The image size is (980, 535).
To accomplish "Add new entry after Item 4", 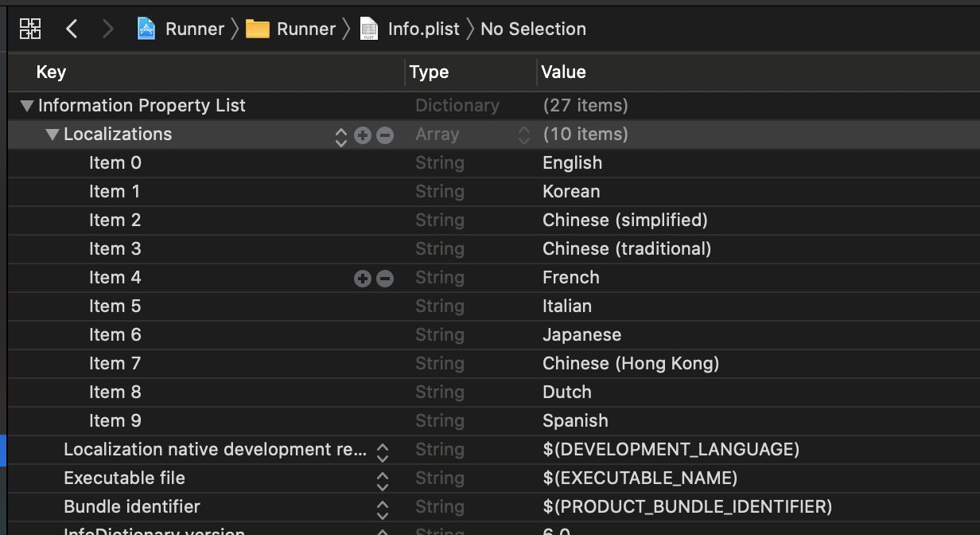I will coord(363,279).
